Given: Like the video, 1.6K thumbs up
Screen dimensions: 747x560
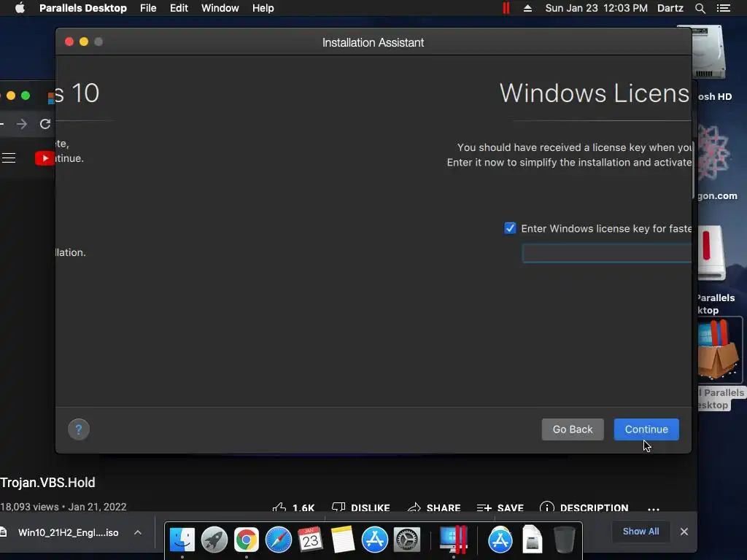Looking at the screenshot, I should (x=293, y=507).
